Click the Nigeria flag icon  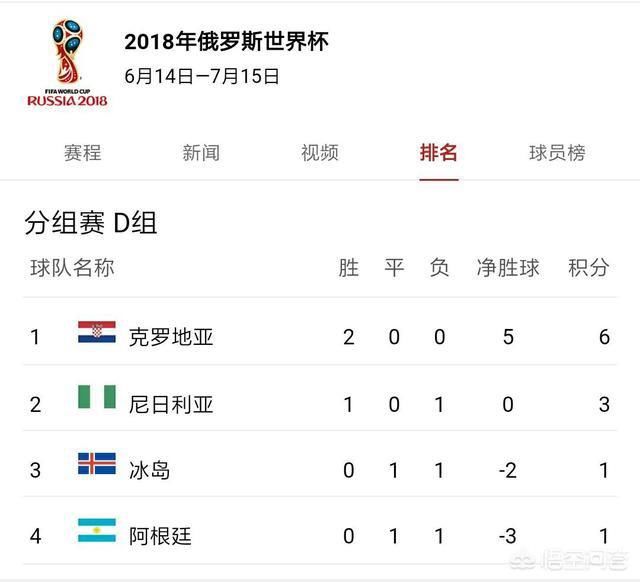click(x=97, y=401)
